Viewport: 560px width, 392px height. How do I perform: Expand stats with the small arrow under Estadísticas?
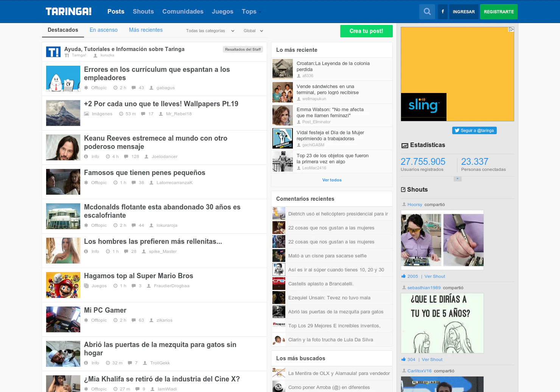(x=457, y=179)
